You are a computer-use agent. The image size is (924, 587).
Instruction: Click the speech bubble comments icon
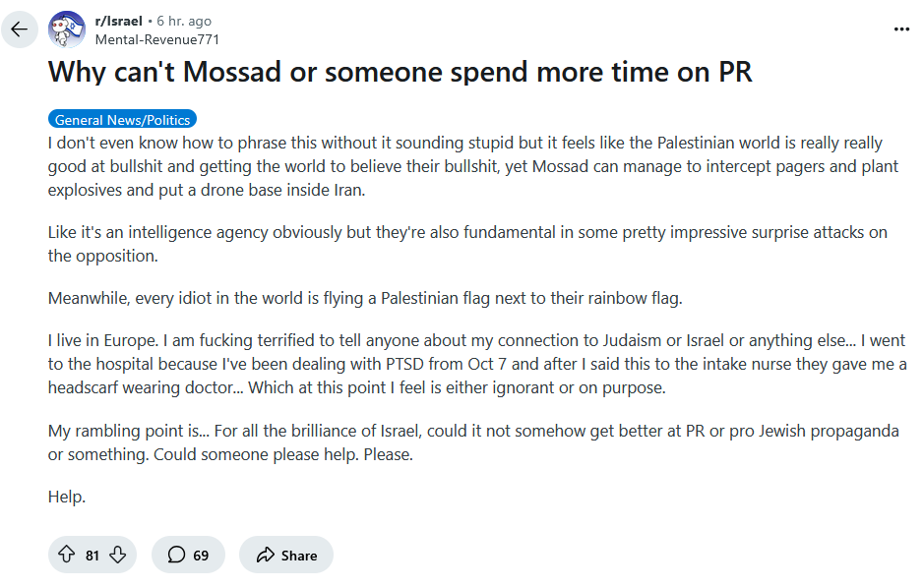[x=176, y=555]
